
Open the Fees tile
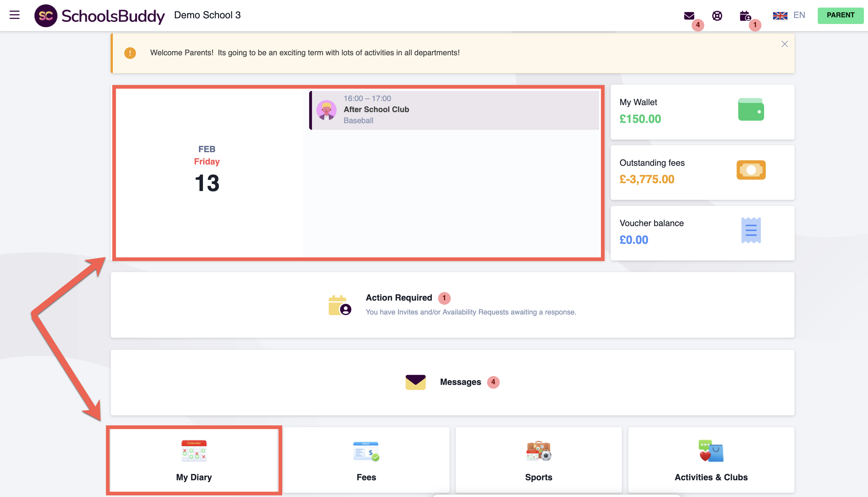point(366,459)
